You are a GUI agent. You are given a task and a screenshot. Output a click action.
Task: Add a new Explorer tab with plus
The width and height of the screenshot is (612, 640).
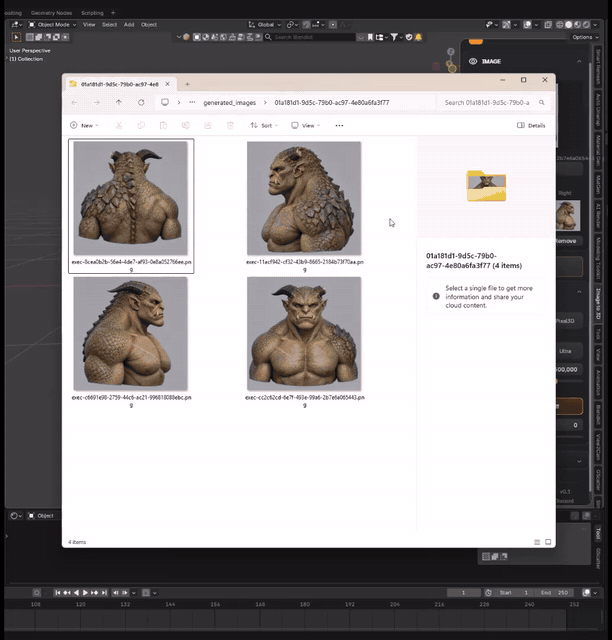click(x=187, y=84)
